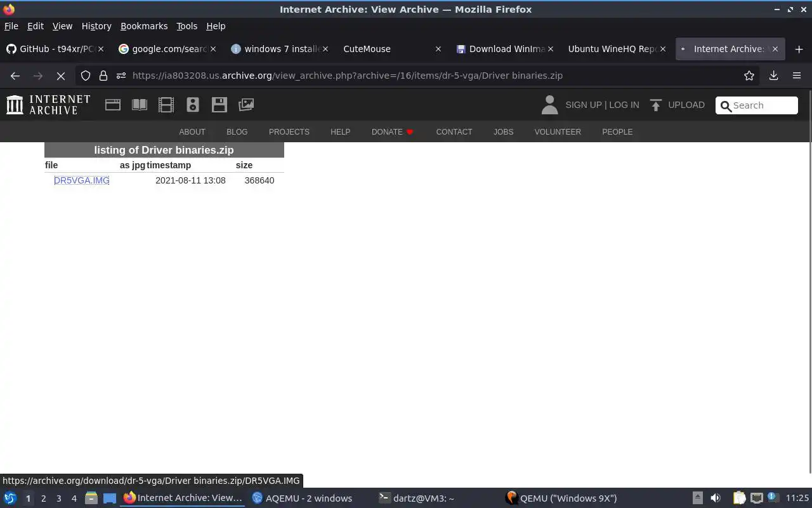The width and height of the screenshot is (812, 508).
Task: Stop loading the page
Action: 61,76
